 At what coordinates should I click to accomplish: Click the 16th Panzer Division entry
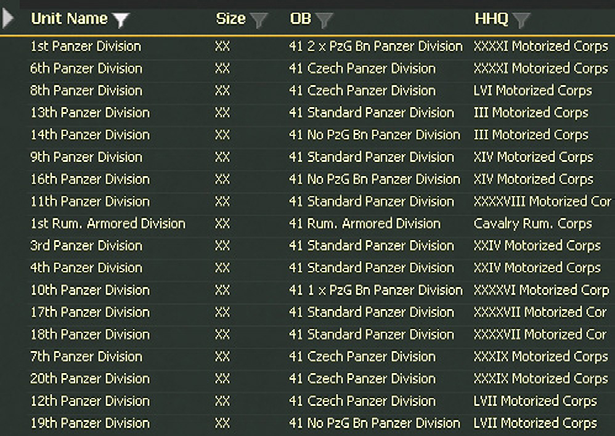90,180
